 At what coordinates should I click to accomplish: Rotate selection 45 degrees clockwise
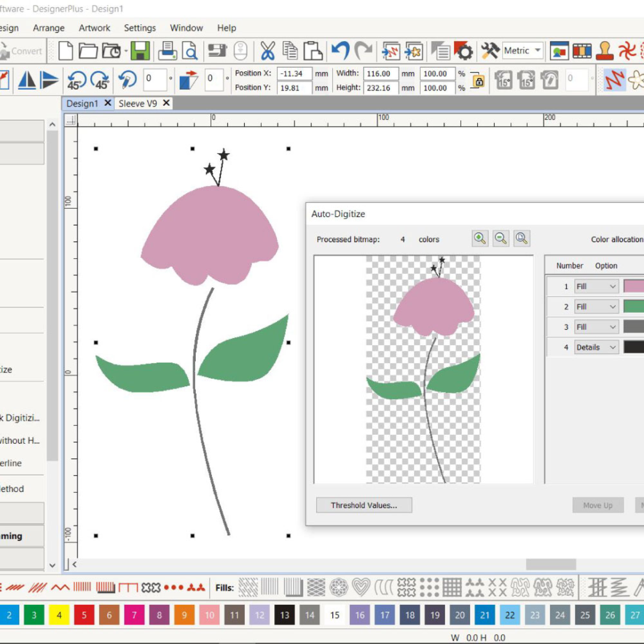100,80
